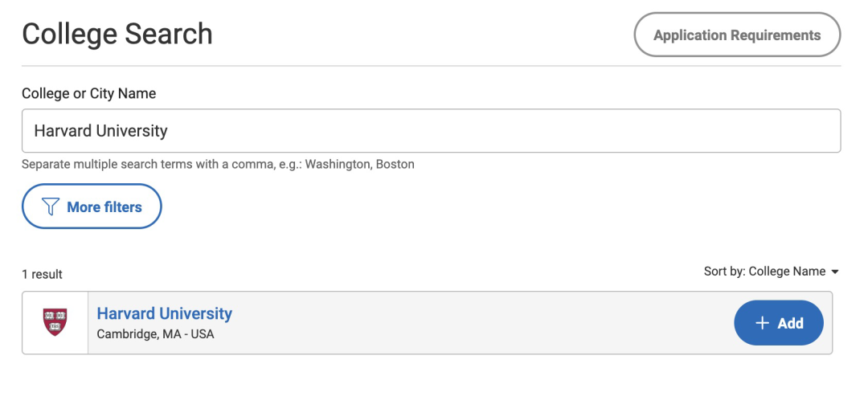Click the College or City Name label
This screenshot has height=417, width=868.
[x=88, y=93]
